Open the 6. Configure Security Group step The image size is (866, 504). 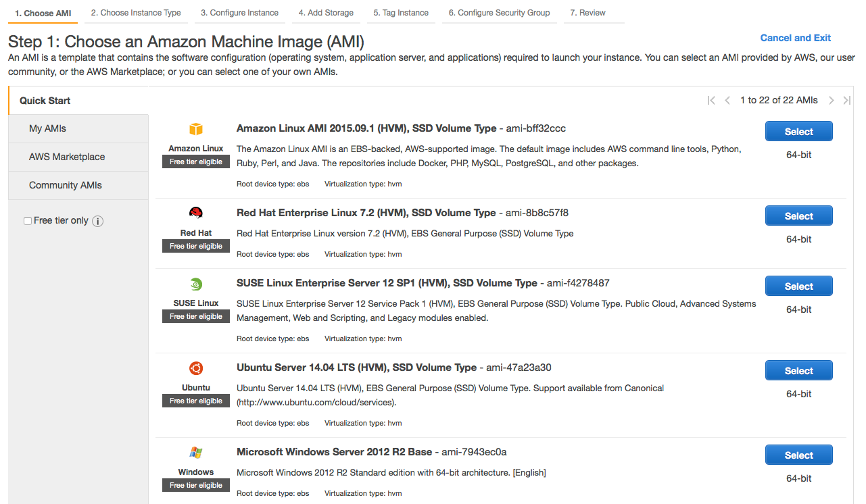[x=499, y=13]
